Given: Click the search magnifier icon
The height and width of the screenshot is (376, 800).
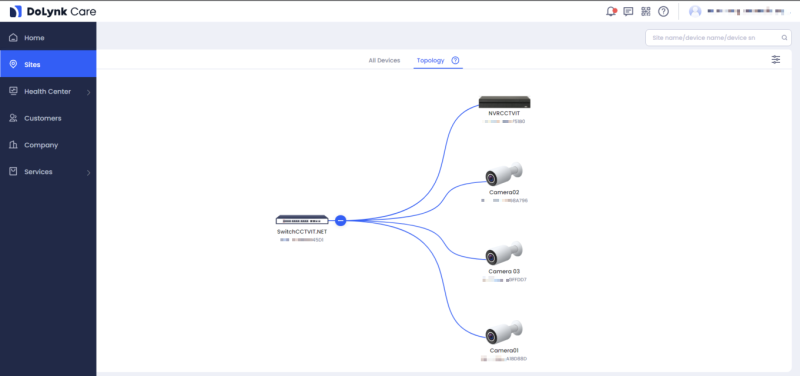Looking at the screenshot, I should 784,38.
